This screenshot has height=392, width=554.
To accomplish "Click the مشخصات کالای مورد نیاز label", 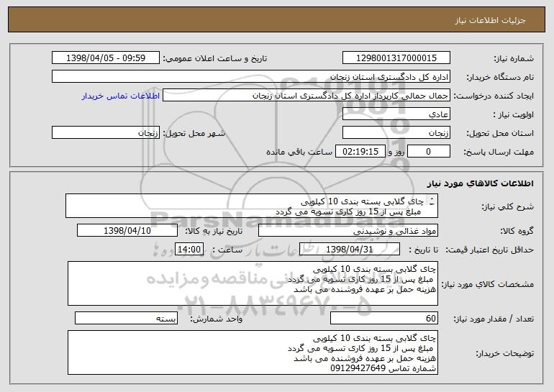I will pyautogui.click(x=488, y=284).
